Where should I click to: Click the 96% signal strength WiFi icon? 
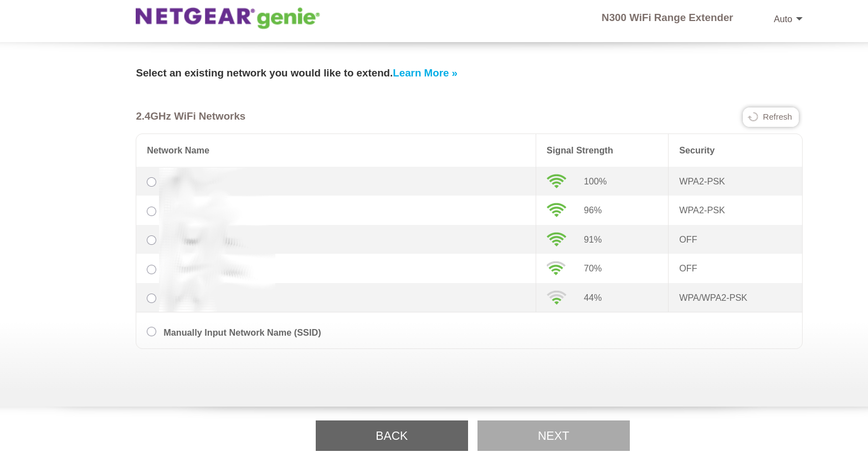point(556,210)
